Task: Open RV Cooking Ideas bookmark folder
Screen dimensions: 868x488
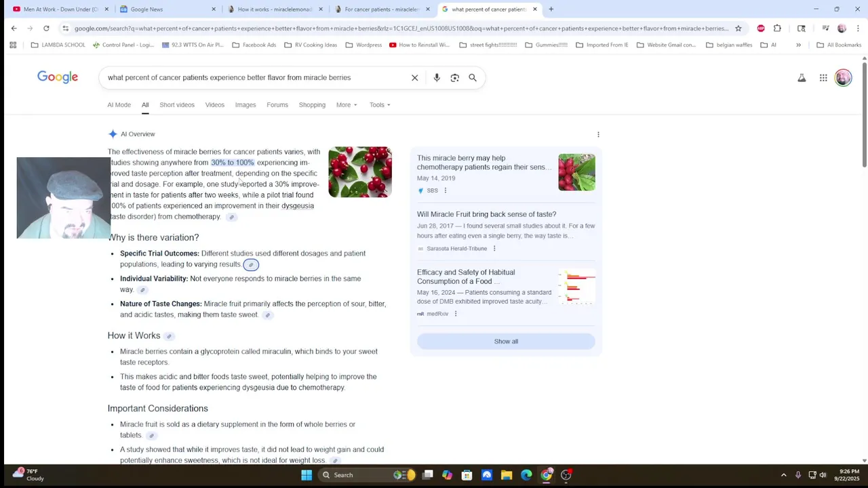Action: pos(311,45)
